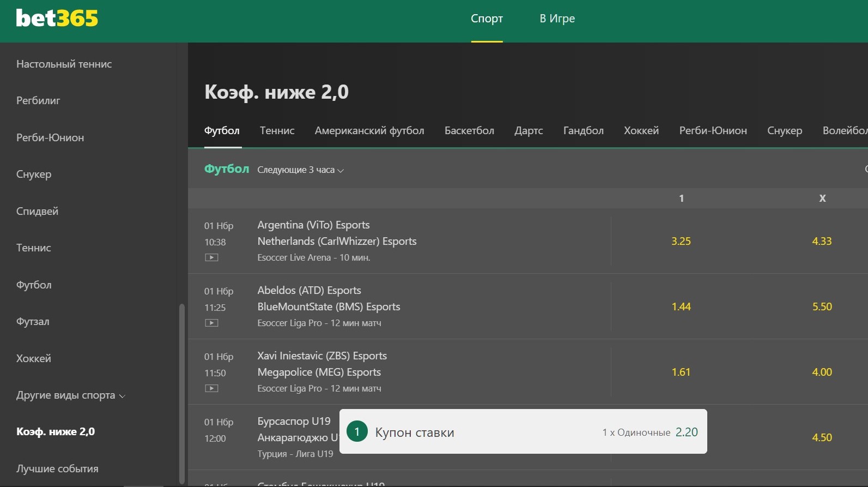The image size is (868, 487).
Task: Select the Теннис sport tab
Action: [277, 131]
